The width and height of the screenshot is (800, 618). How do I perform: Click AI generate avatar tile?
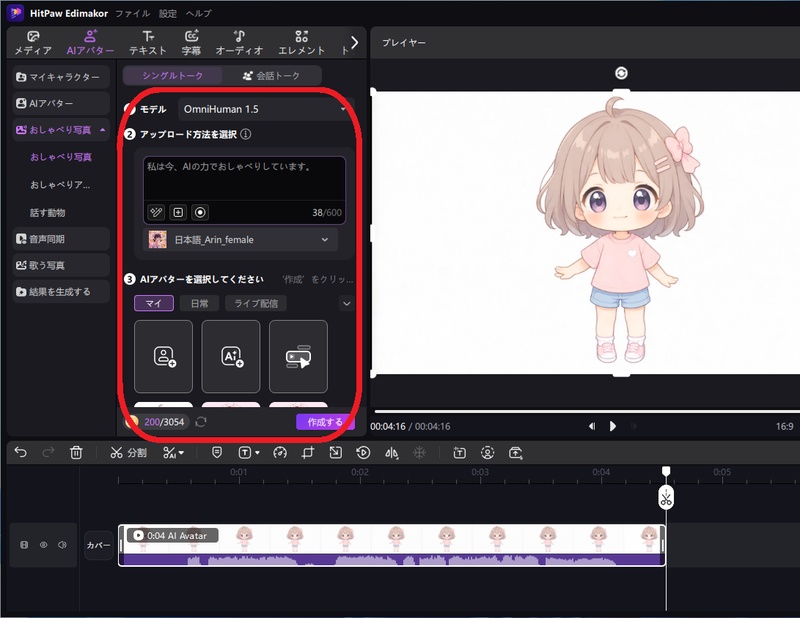tap(231, 356)
